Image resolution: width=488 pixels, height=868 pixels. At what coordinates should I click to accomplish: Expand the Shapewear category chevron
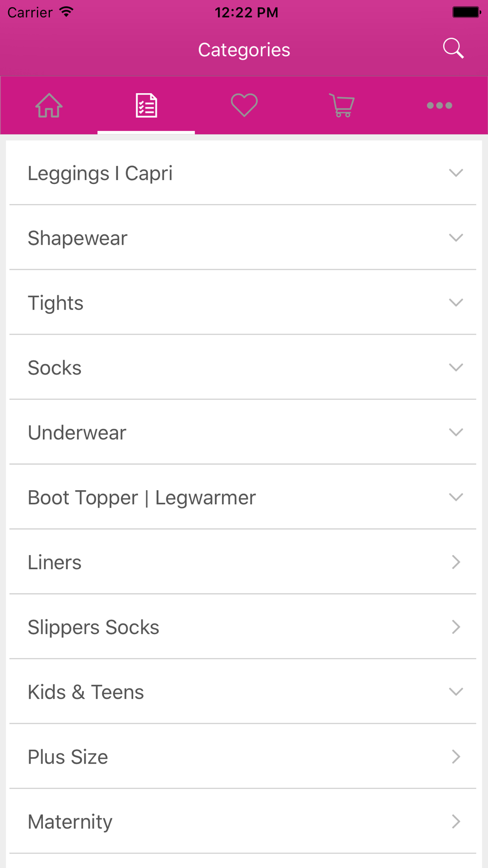point(456,238)
